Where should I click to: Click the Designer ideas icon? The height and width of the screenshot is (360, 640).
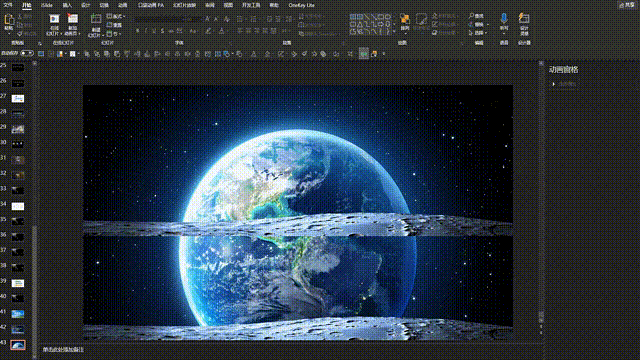click(524, 19)
